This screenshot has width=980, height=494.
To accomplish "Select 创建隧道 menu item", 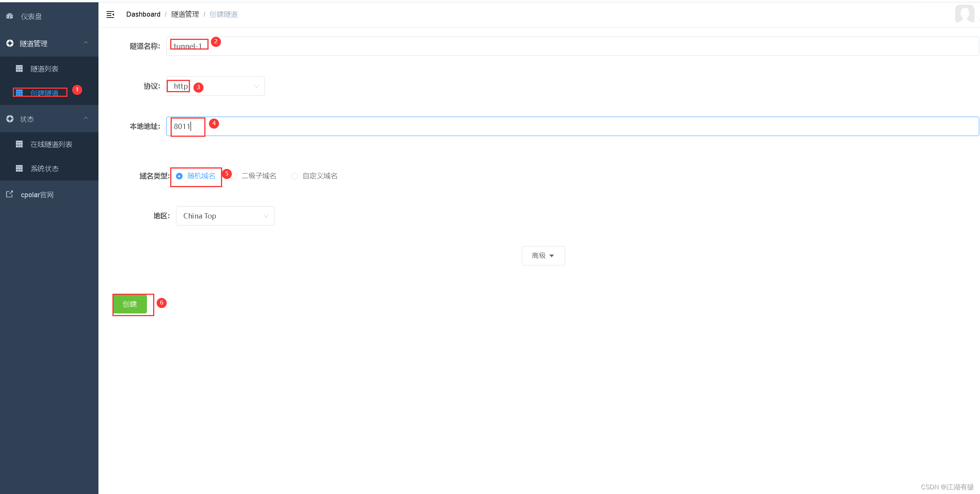I will 49,93.
